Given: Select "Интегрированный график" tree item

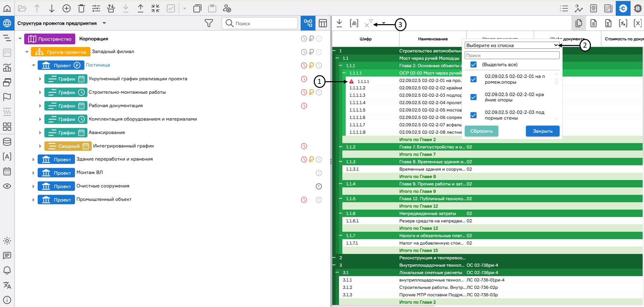Looking at the screenshot, I should 123,146.
